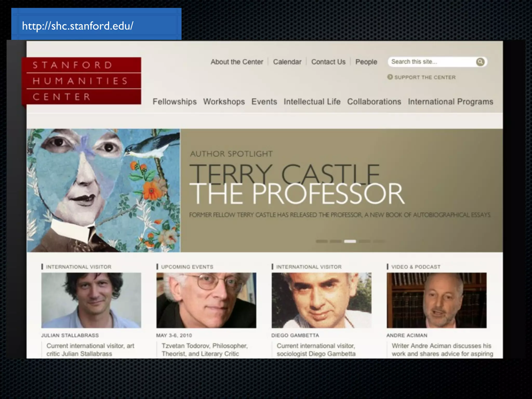
Task: Click International Visitor heading above Stallabrass
Action: pyautogui.click(x=78, y=267)
